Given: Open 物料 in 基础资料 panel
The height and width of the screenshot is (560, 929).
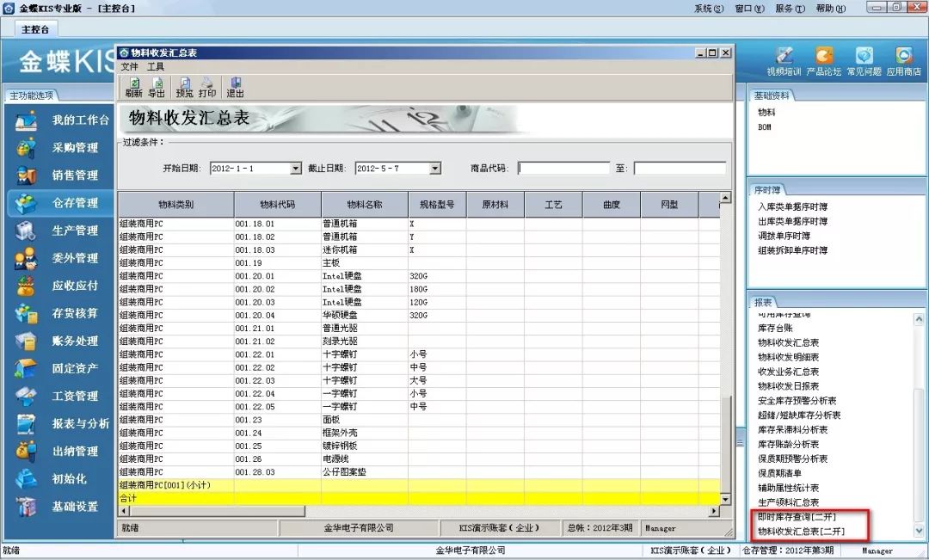Looking at the screenshot, I should [x=766, y=113].
